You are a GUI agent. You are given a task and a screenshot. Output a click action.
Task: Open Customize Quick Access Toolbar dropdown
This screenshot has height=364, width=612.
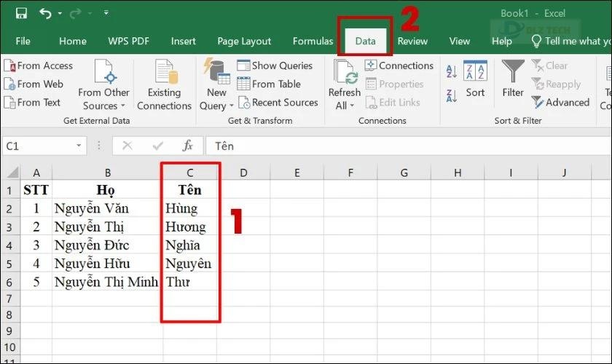tap(106, 13)
